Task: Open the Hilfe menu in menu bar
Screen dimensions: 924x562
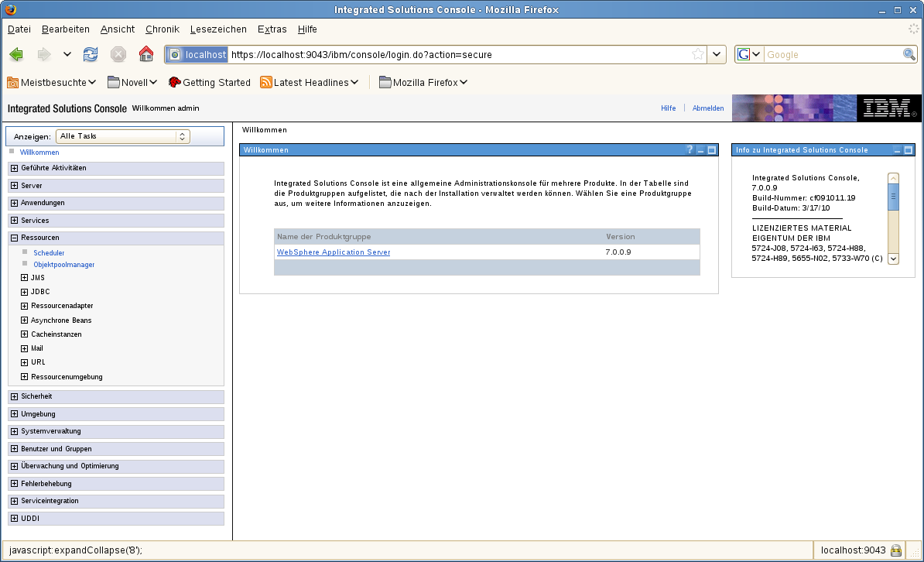Action: coord(307,29)
